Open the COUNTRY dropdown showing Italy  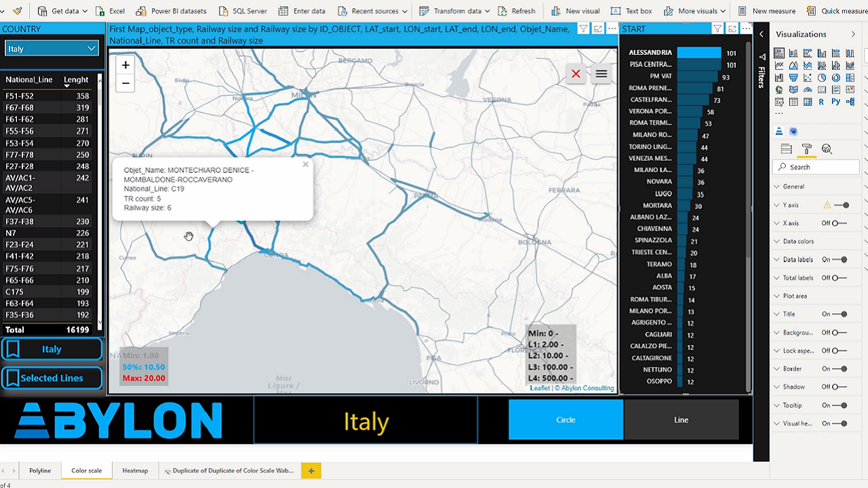52,48
